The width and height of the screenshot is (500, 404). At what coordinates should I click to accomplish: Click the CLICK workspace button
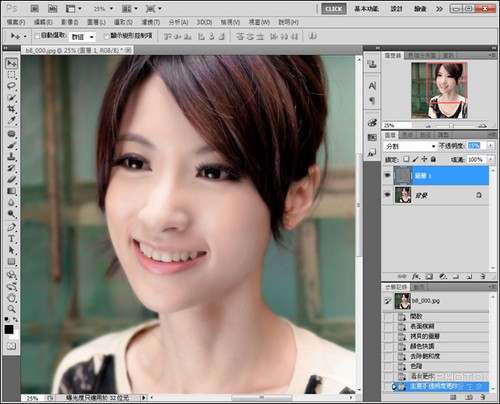[x=334, y=9]
